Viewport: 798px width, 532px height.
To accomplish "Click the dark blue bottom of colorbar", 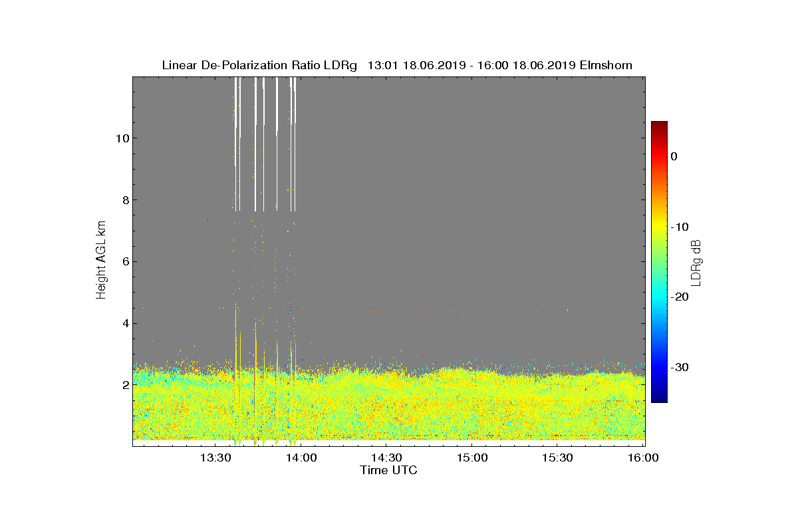I will pos(659,398).
